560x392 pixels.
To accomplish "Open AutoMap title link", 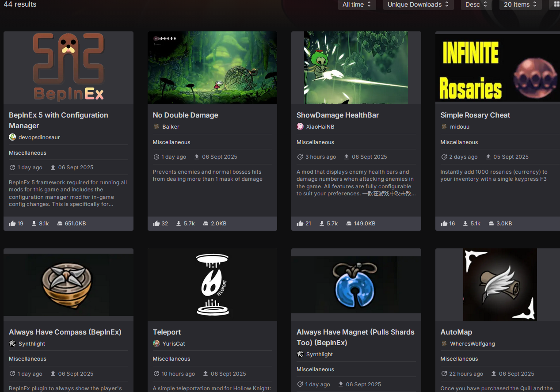I will coord(456,332).
